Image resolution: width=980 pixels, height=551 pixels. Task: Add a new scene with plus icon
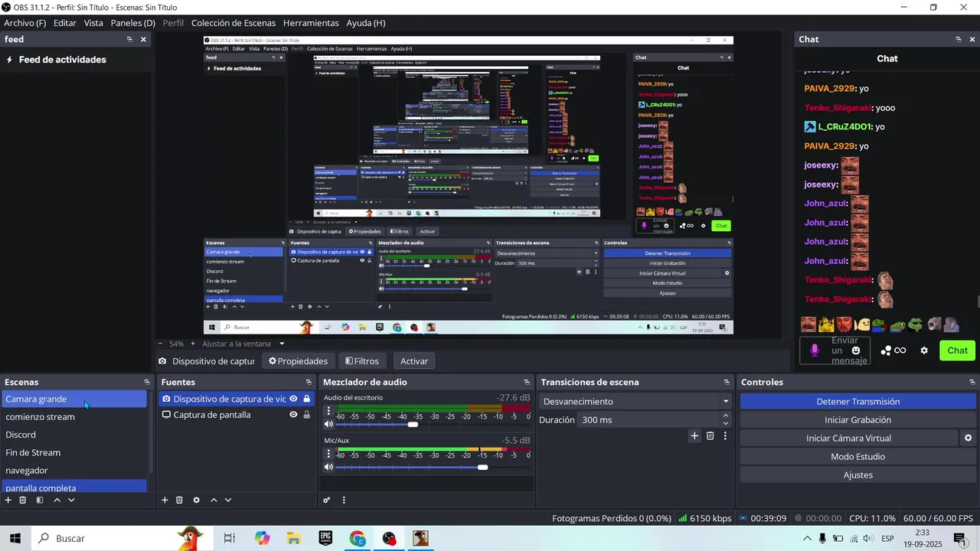[8, 500]
